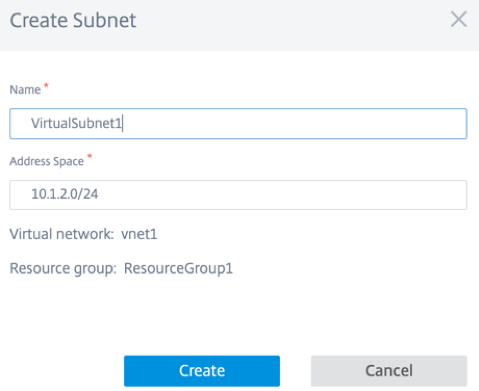The image size is (479, 391).
Task: Click the Resource group label
Action: pos(63,269)
